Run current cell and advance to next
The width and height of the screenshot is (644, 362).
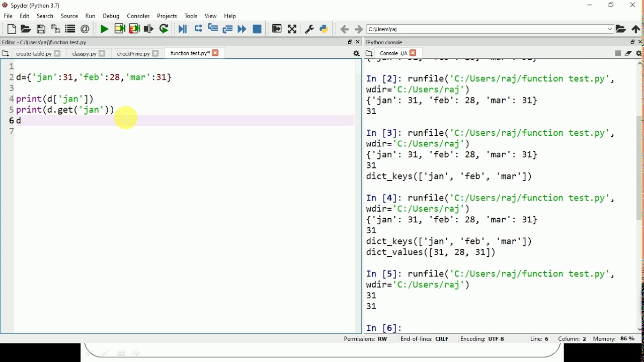[x=134, y=29]
